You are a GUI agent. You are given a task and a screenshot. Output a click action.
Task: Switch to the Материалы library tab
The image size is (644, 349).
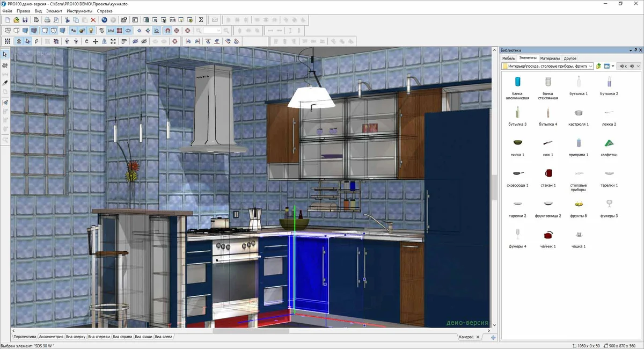[550, 58]
